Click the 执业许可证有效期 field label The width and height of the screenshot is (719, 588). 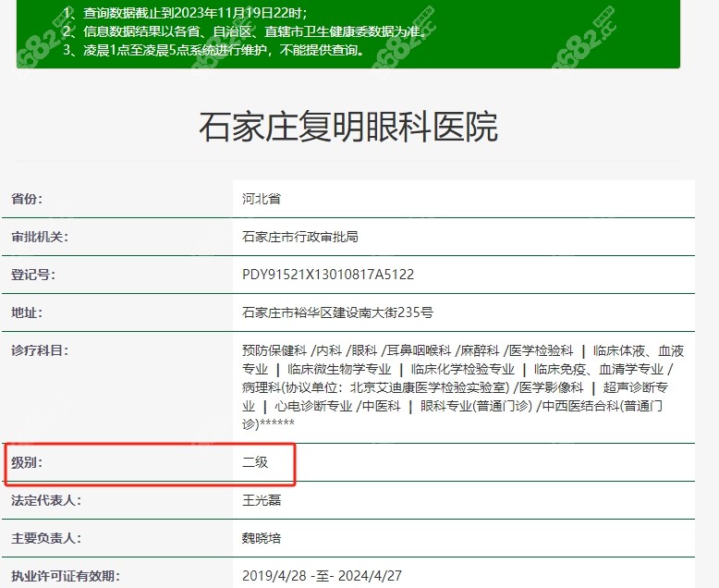(65, 576)
